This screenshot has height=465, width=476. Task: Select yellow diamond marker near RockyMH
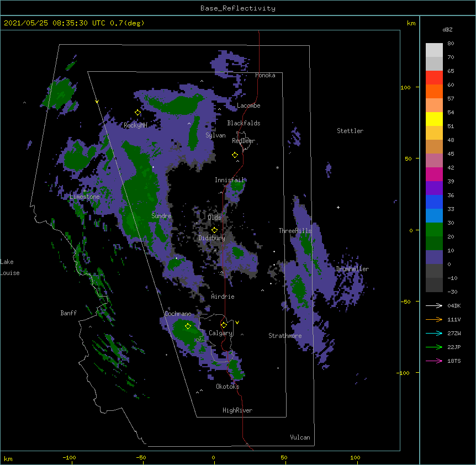coord(138,113)
